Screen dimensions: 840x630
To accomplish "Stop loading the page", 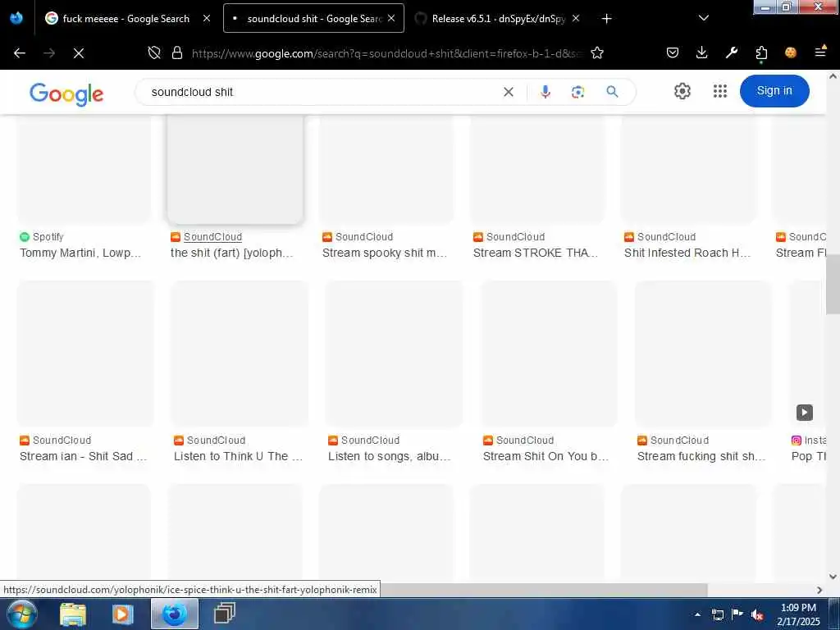I will coord(79,53).
